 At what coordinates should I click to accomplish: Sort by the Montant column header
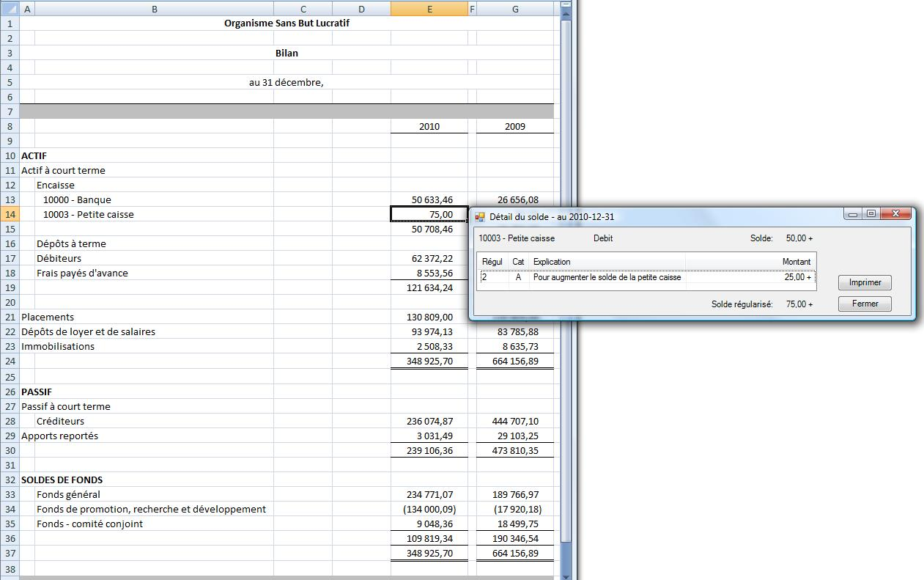coord(750,262)
